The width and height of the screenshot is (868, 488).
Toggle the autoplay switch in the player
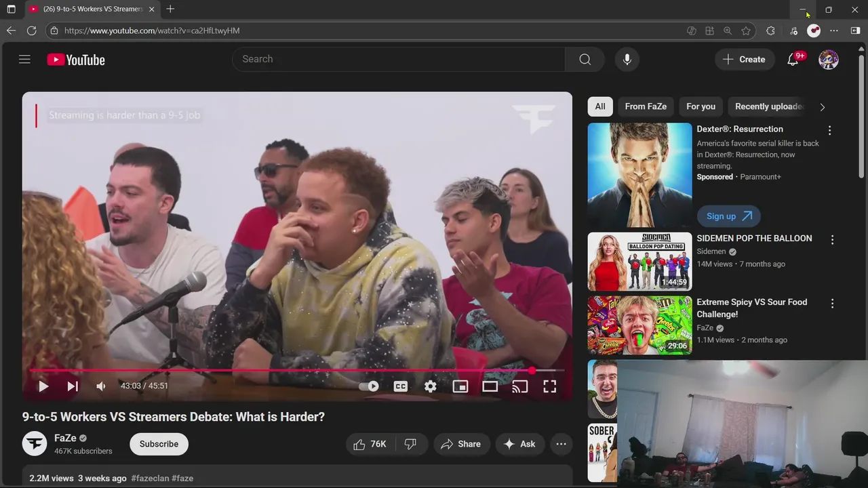tap(369, 386)
